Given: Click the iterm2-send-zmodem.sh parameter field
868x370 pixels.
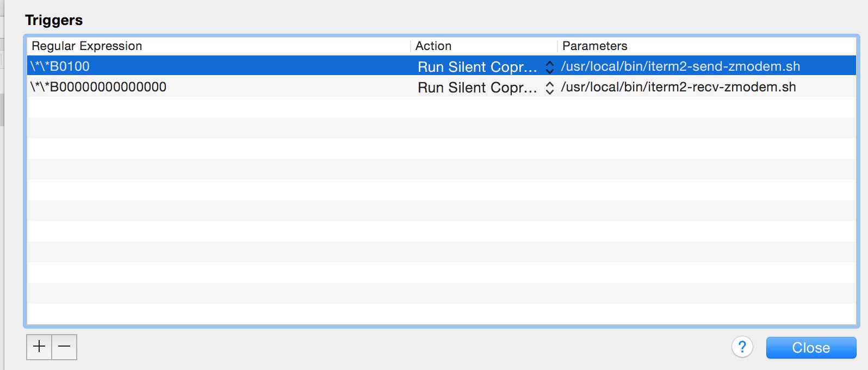Looking at the screenshot, I should click(x=680, y=66).
